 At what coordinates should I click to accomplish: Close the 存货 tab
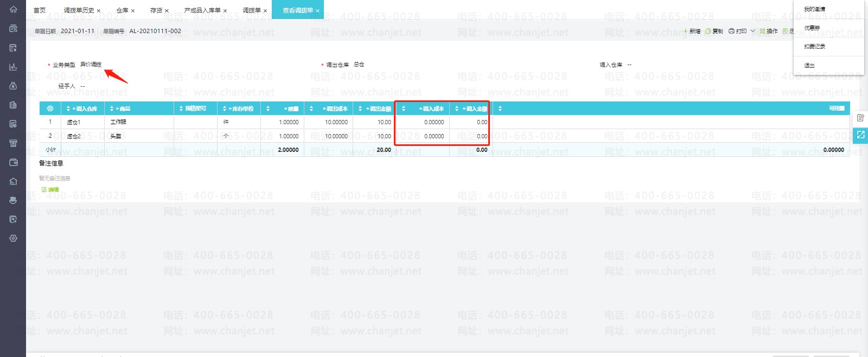[167, 11]
